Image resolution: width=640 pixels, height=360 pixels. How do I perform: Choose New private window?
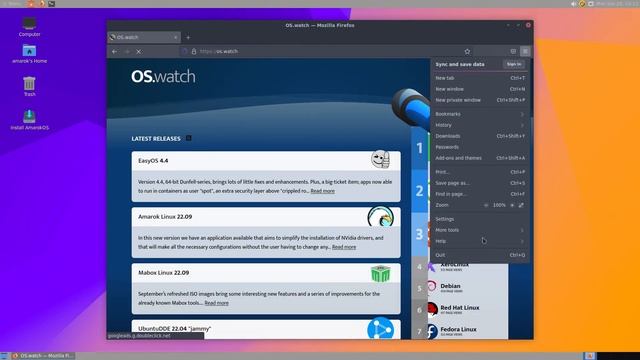[x=480, y=100]
